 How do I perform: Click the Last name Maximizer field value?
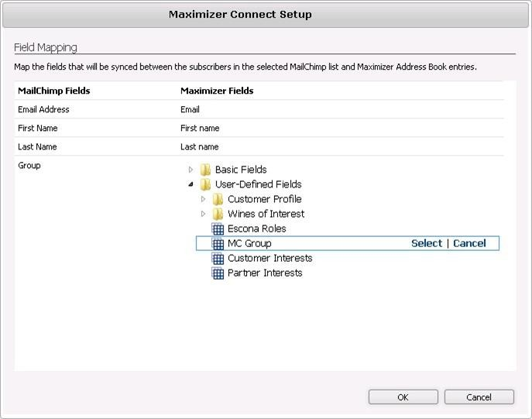pyautogui.click(x=200, y=146)
